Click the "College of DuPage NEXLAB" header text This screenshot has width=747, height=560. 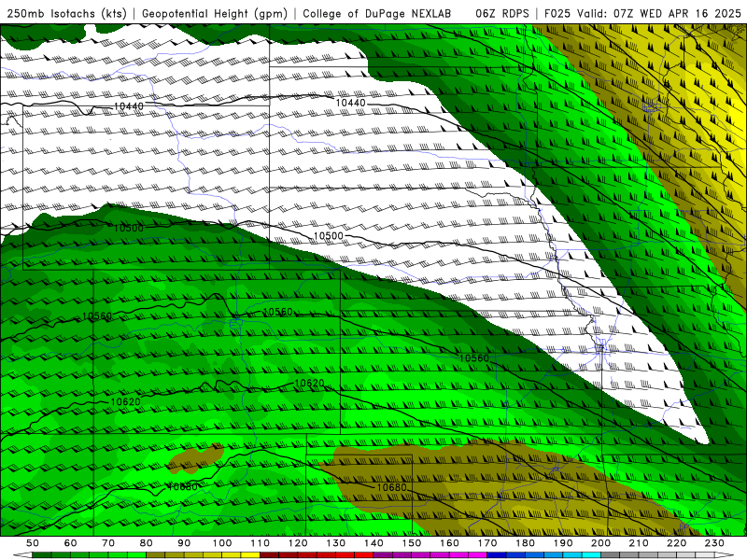pyautogui.click(x=377, y=13)
